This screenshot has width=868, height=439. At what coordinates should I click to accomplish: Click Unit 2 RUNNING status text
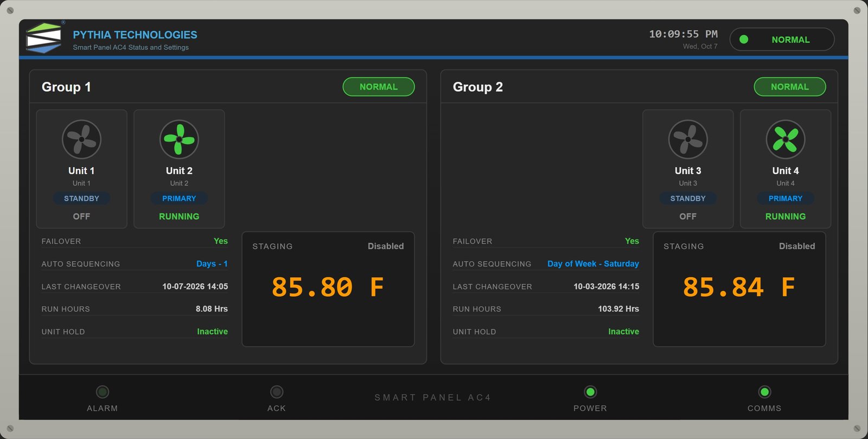tap(179, 217)
